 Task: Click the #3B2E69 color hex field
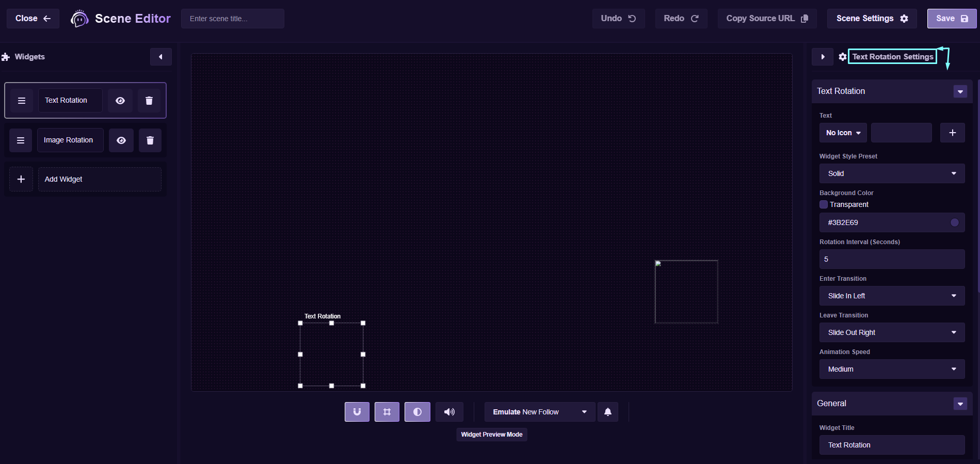892,222
